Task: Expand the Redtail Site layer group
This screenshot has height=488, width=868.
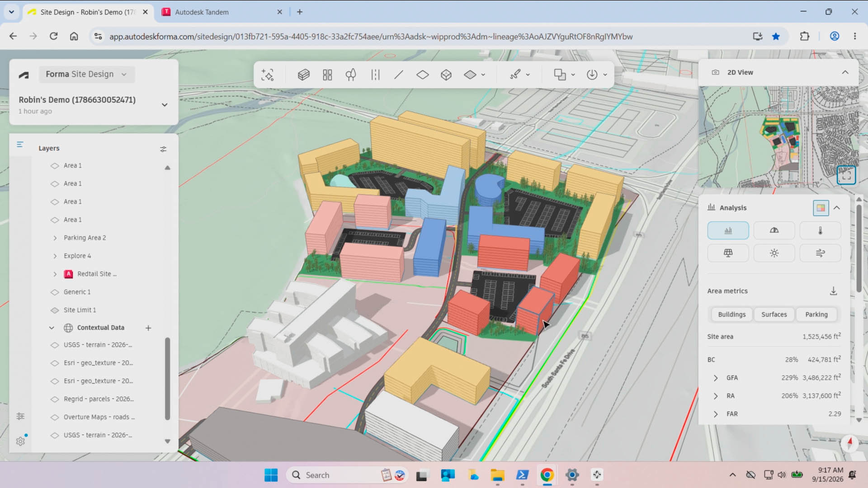Action: pos(55,274)
